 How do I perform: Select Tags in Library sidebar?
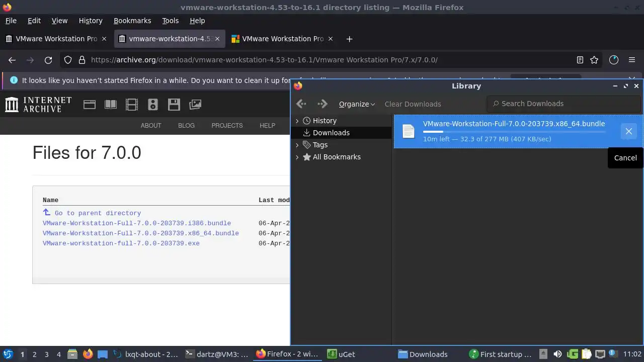click(341, 145)
